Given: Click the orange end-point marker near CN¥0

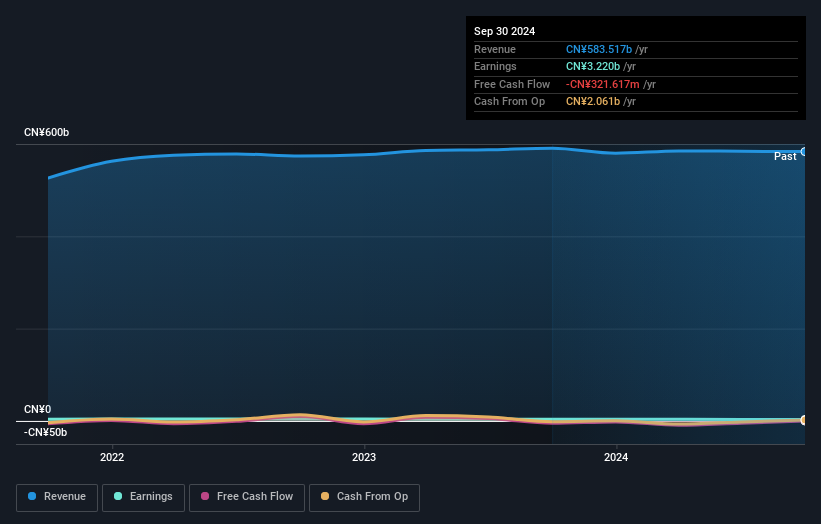Looking at the screenshot, I should pos(804,420).
